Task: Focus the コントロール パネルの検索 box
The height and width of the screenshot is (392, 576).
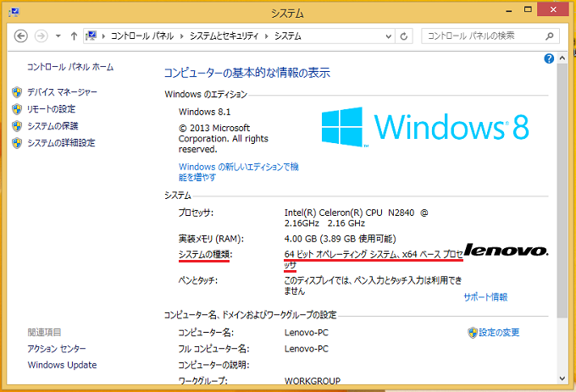Action: [x=490, y=36]
